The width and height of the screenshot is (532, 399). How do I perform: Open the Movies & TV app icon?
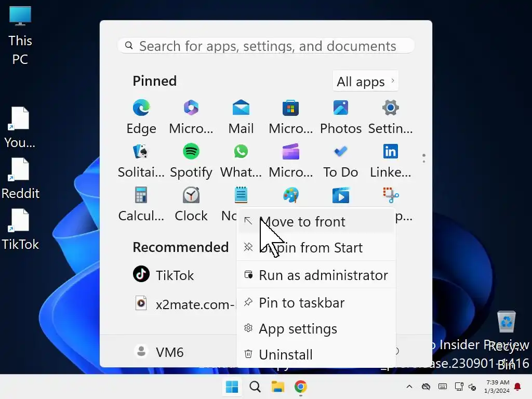(341, 195)
